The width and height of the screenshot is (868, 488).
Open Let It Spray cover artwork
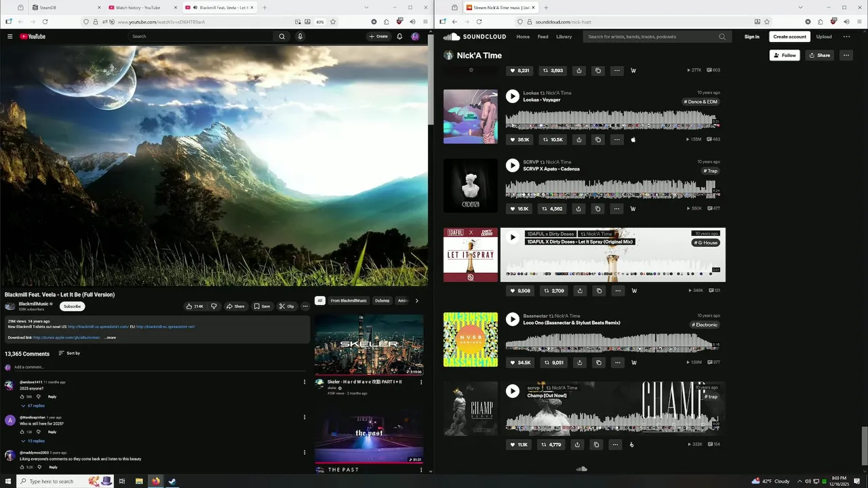click(471, 255)
